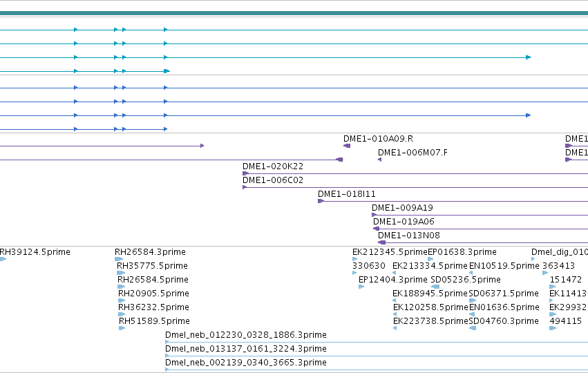Select the DME1-019A06 clone
The image size is (588, 373).
pyautogui.click(x=404, y=222)
